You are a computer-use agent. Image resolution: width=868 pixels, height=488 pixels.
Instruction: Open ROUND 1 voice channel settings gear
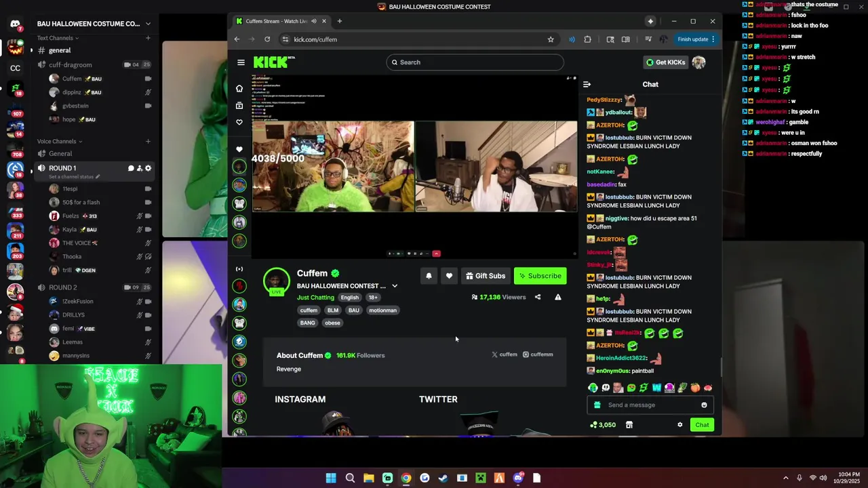coord(148,168)
